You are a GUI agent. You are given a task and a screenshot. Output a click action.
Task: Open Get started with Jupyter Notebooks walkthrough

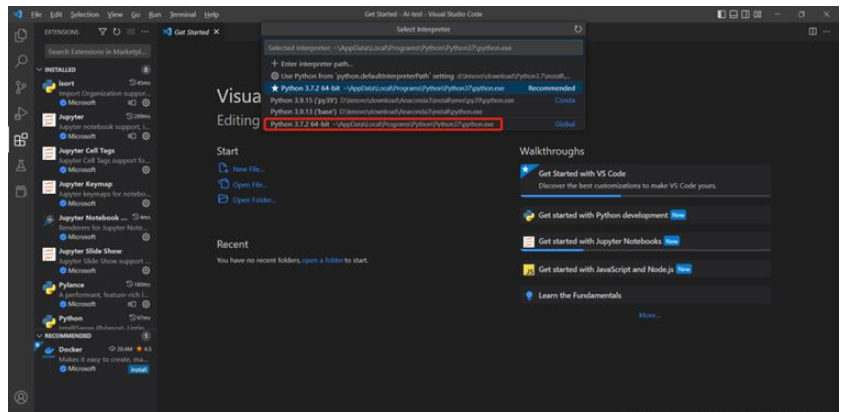pos(645,241)
